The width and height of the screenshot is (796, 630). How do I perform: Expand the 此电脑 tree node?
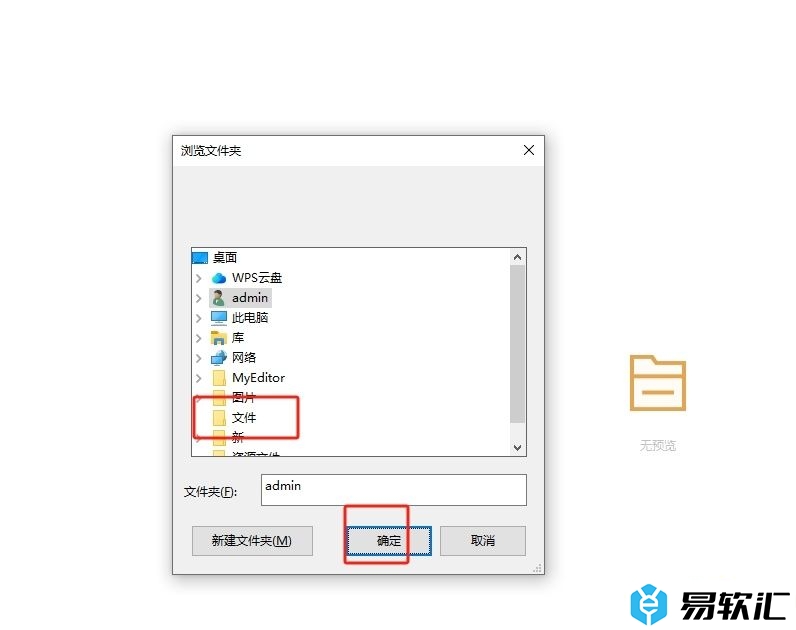tap(199, 318)
